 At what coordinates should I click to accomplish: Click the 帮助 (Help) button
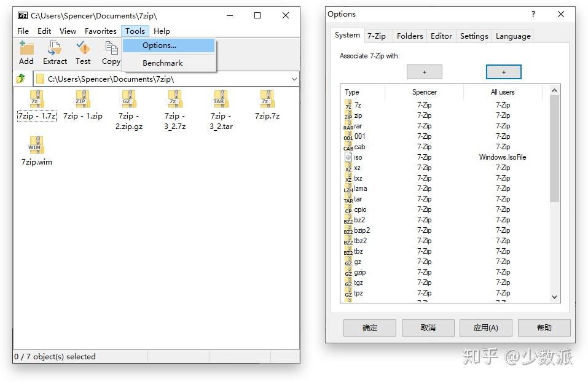(544, 328)
